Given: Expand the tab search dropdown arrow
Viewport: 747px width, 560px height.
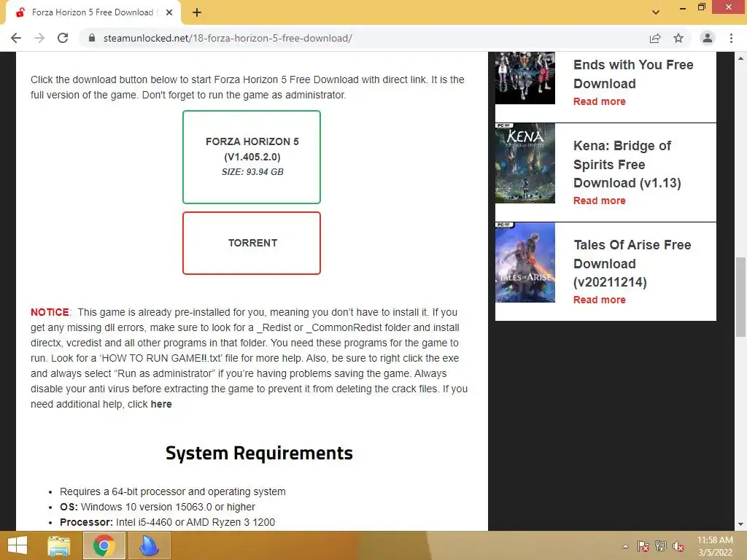Looking at the screenshot, I should click(x=656, y=12).
